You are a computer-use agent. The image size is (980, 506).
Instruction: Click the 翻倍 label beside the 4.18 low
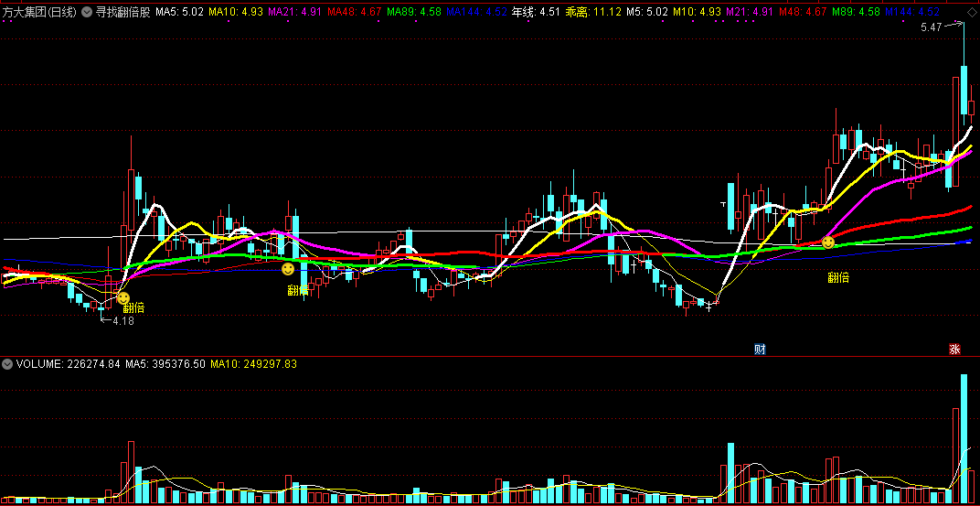coord(133,307)
